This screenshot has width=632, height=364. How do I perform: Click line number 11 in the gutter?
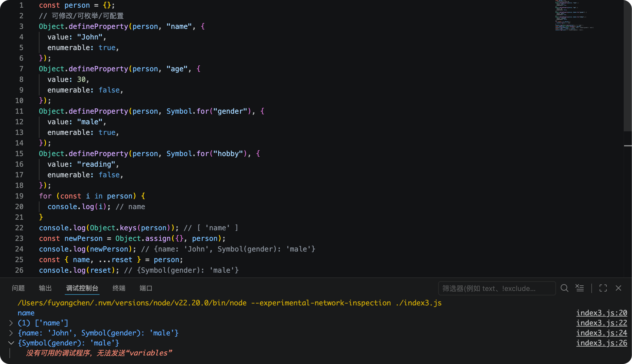(19, 111)
